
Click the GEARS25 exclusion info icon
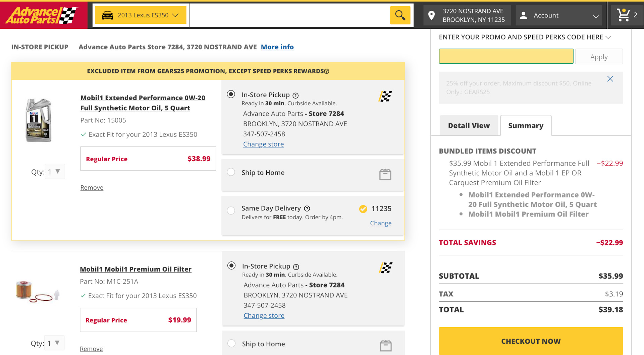[x=327, y=71]
